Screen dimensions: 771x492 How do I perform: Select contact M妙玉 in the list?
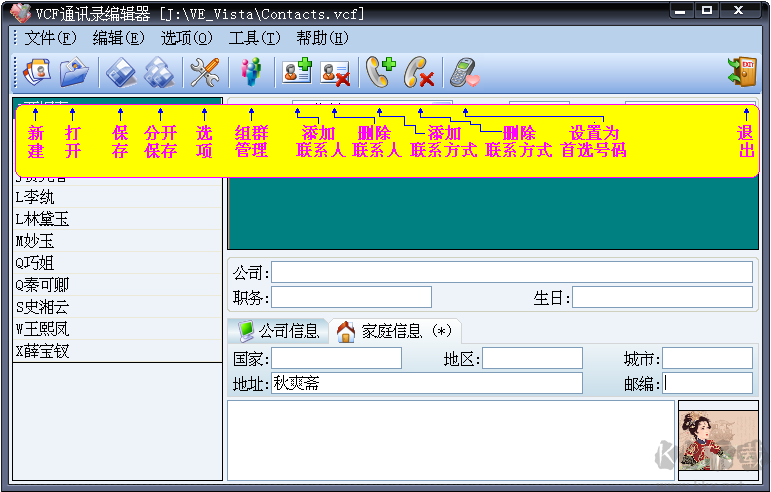coord(118,241)
